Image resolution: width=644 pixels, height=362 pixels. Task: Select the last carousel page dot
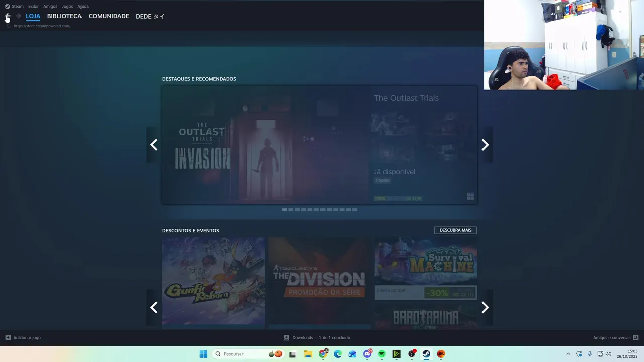tap(355, 210)
